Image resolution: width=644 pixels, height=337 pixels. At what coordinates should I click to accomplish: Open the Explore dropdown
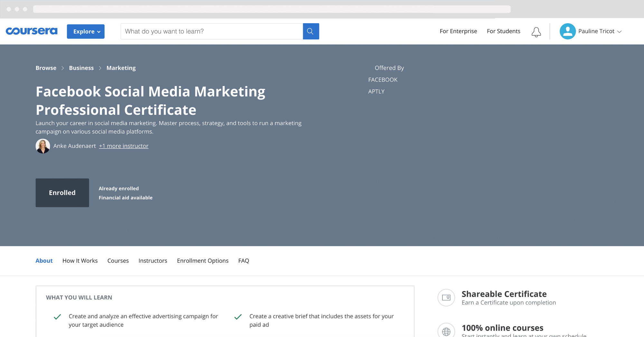85,31
